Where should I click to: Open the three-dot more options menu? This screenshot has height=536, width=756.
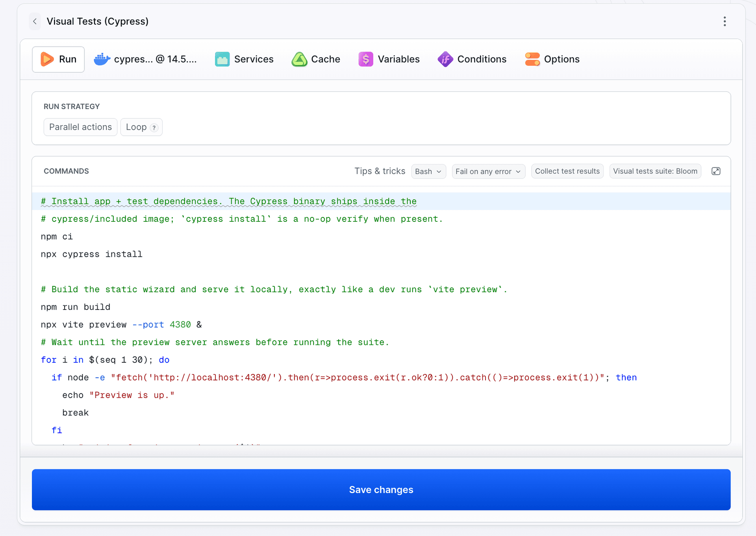724,21
